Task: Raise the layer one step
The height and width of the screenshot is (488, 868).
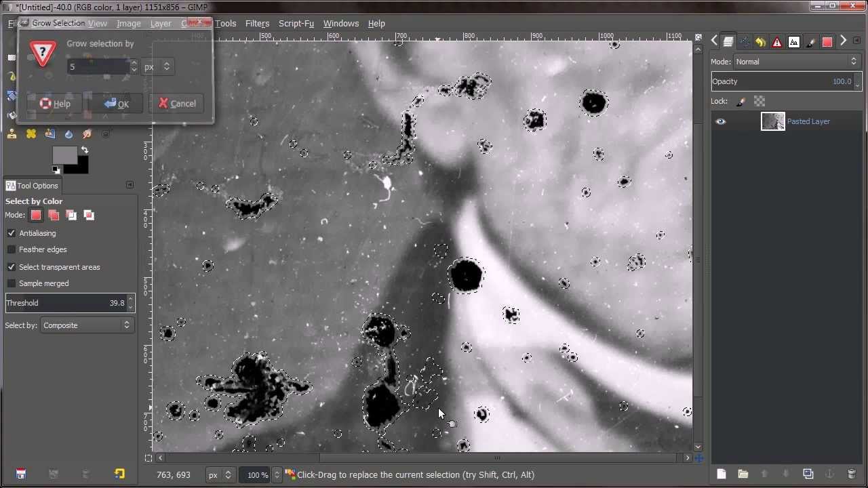Action: (764, 474)
